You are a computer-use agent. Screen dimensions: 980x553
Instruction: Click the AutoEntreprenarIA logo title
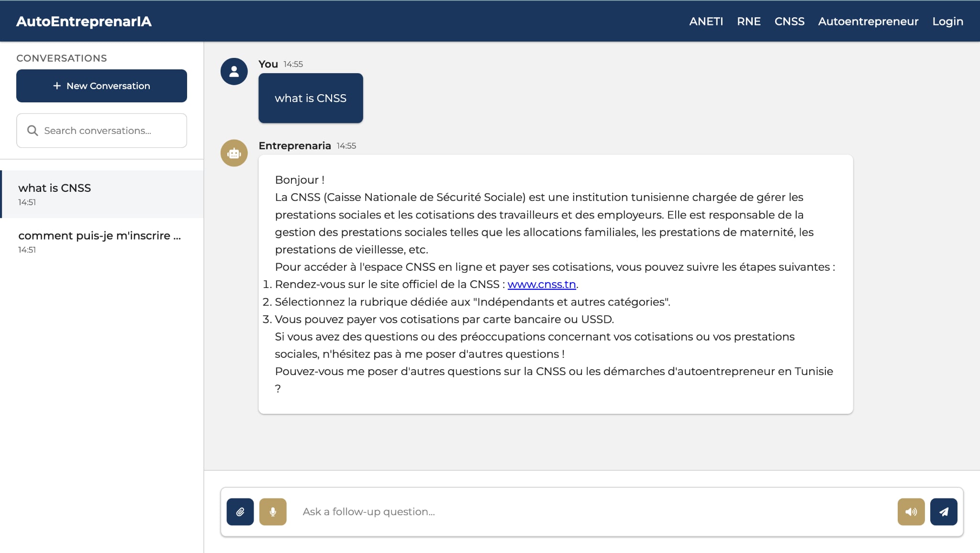(84, 22)
